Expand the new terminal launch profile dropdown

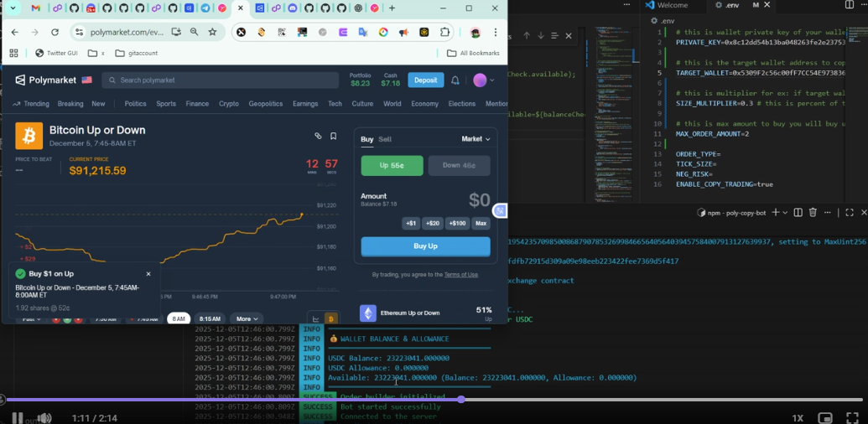785,212
